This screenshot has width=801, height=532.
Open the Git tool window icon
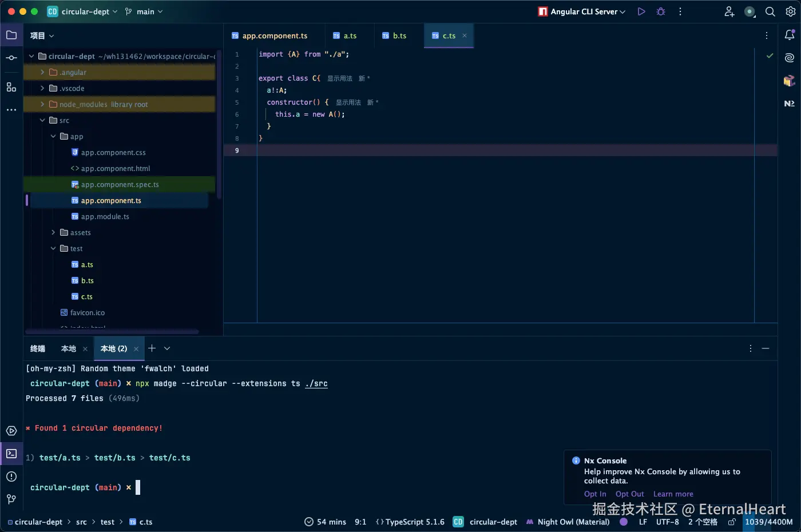(x=11, y=499)
